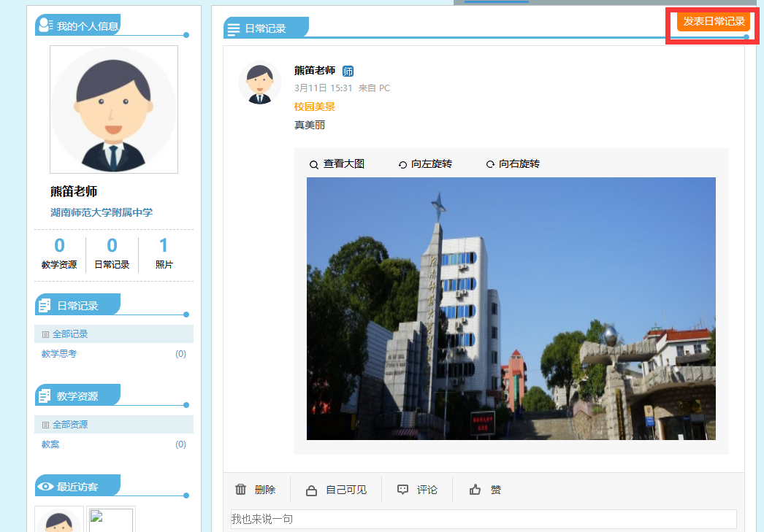Viewport: 764px width, 532px height.
Task: Click the trash icon to delete post
Action: point(241,490)
